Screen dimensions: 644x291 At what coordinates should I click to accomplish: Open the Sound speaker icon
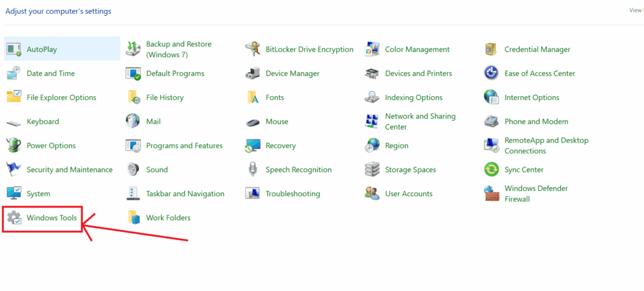coord(133,170)
